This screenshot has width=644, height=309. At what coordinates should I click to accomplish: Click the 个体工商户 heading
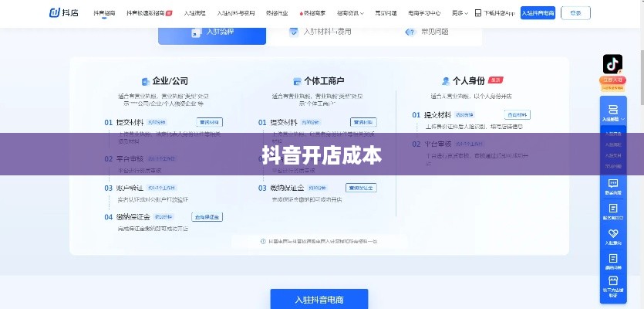coord(325,80)
